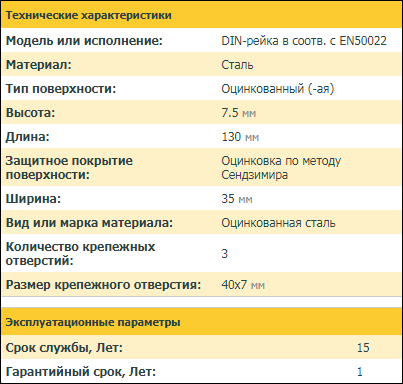Click the Оцинкованная сталь value

point(278,223)
